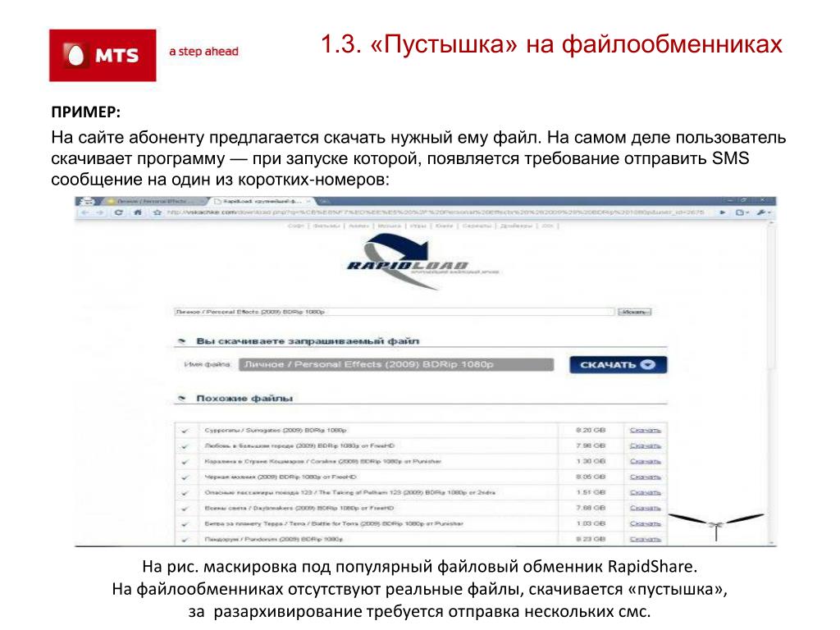Click the search field with Personal Effects

click(394, 312)
